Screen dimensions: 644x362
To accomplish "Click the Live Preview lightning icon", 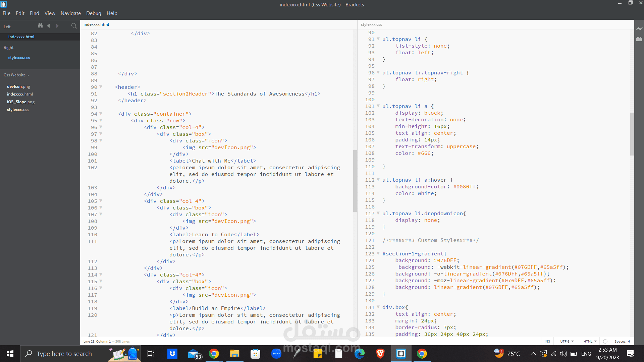I will pos(639,29).
